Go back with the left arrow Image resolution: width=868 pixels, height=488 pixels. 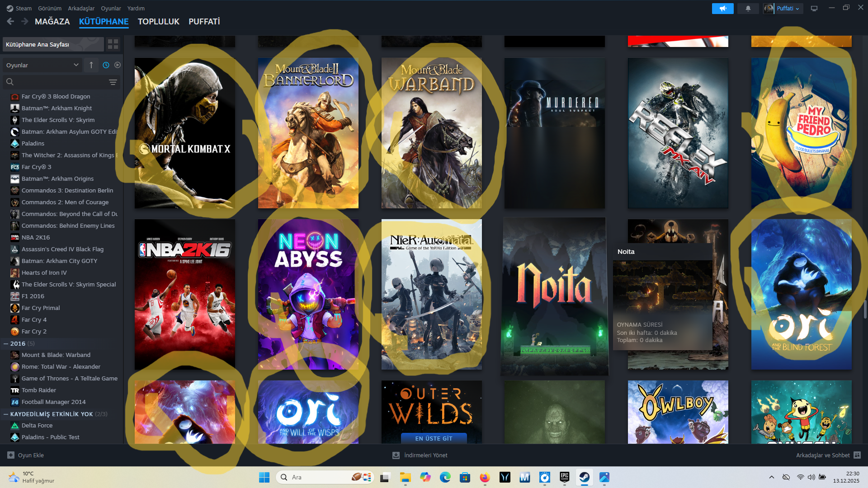pos(10,21)
